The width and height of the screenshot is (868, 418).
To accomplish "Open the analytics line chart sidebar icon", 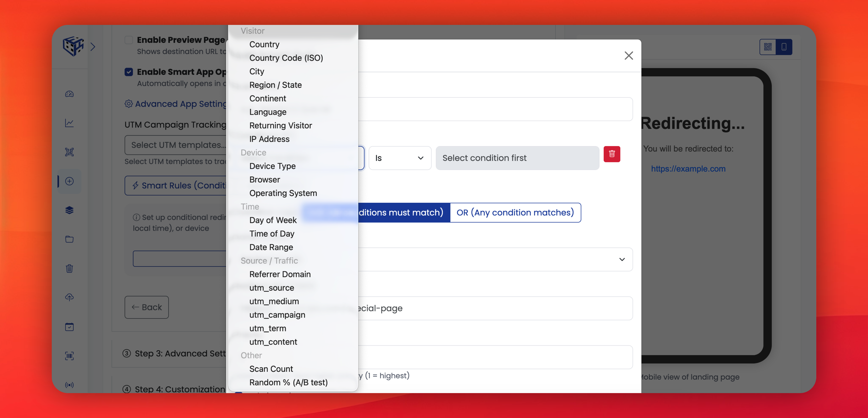I will tap(69, 123).
